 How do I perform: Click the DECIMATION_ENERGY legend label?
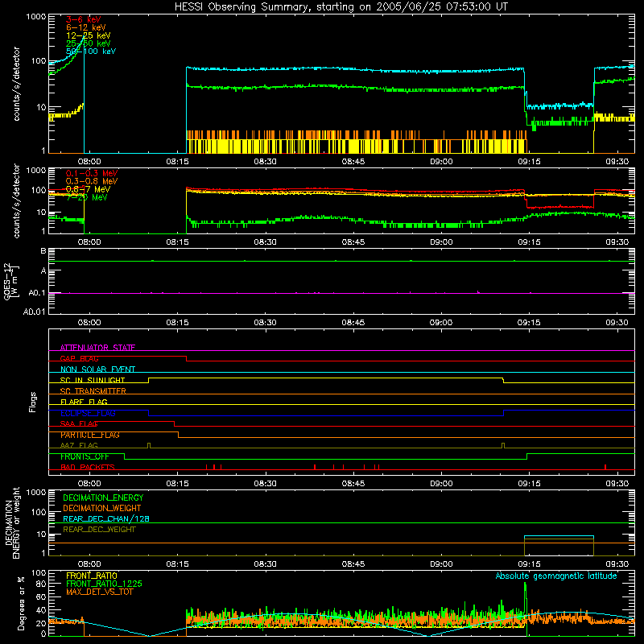103,497
